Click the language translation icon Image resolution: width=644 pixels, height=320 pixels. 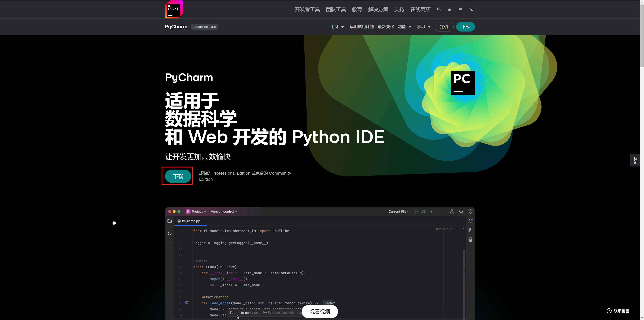471,10
